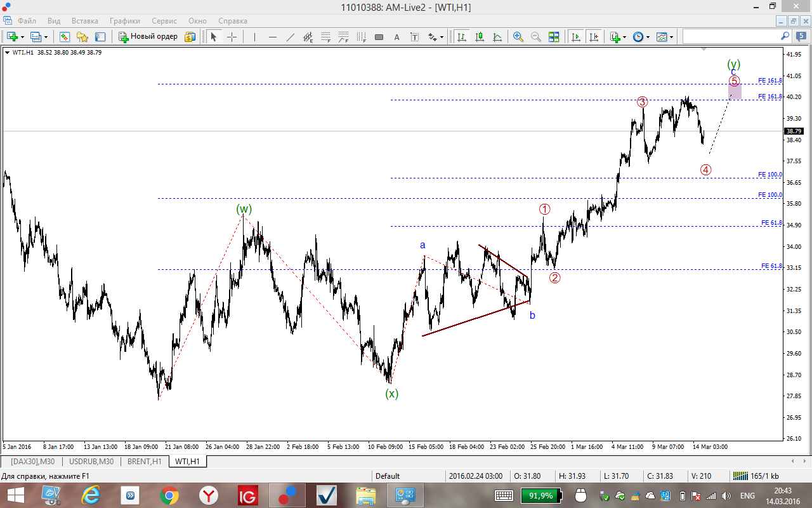Open the Market Watch window icon
This screenshot has width=812, height=508.
[64, 37]
